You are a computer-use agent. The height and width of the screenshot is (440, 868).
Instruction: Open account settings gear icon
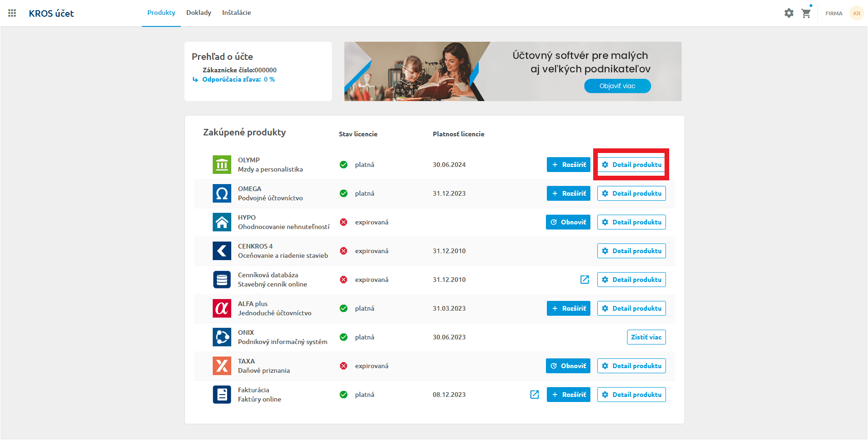click(789, 13)
